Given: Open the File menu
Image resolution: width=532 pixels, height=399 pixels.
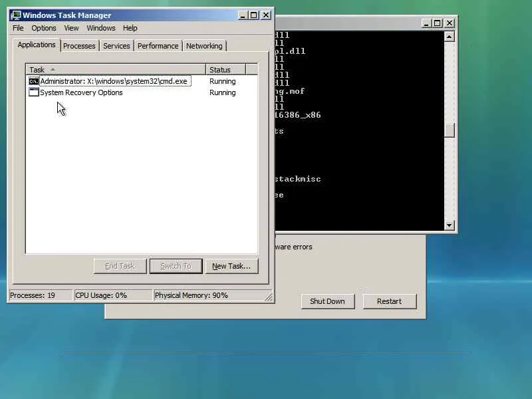Looking at the screenshot, I should click(x=18, y=28).
